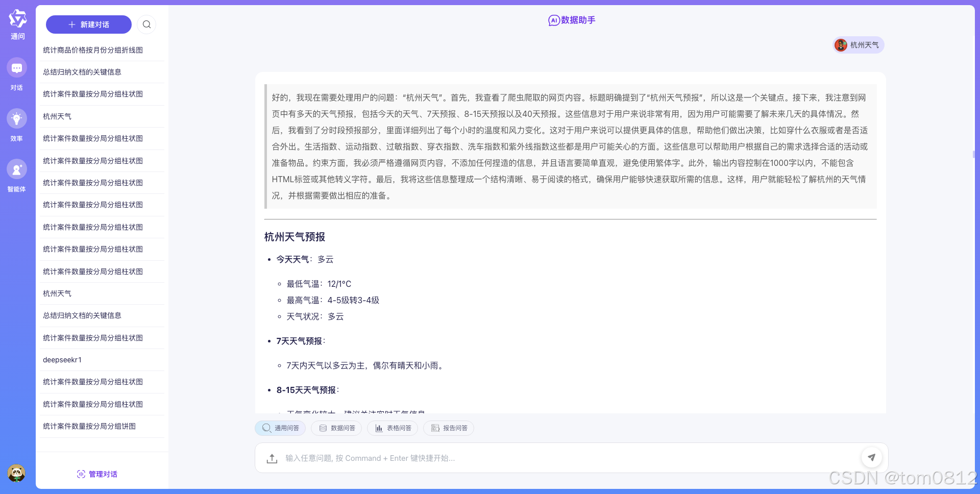Click the send paper-plane icon
This screenshot has width=980, height=494.
872,457
